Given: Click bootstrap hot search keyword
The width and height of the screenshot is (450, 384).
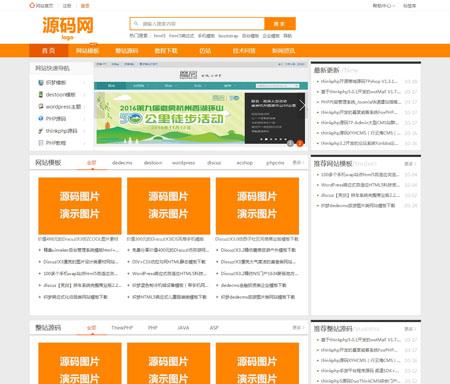Looking at the screenshot, I should (x=228, y=36).
